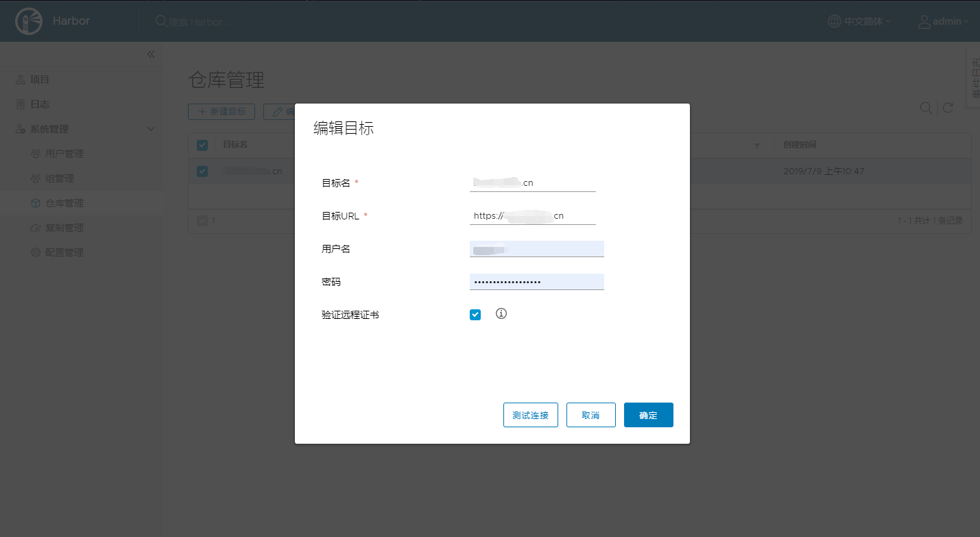This screenshot has width=980, height=537.
Task: Click the 仓库管理 cube icon
Action: (36, 203)
